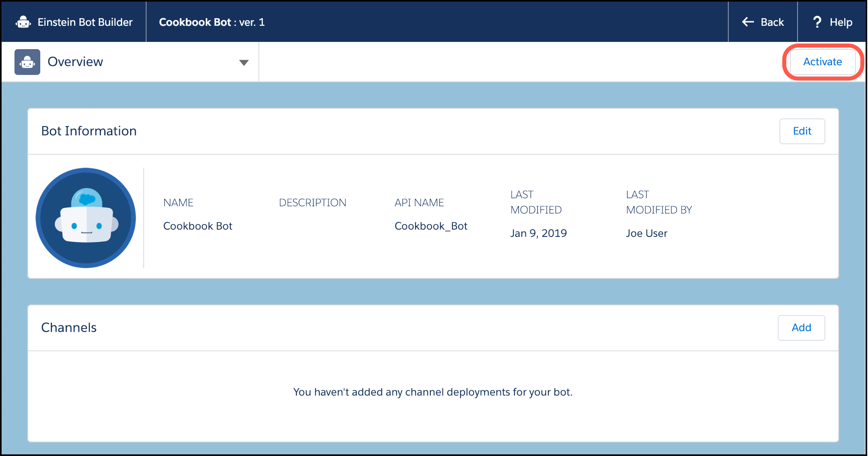Click the Cookbook Bot name value

pos(198,226)
